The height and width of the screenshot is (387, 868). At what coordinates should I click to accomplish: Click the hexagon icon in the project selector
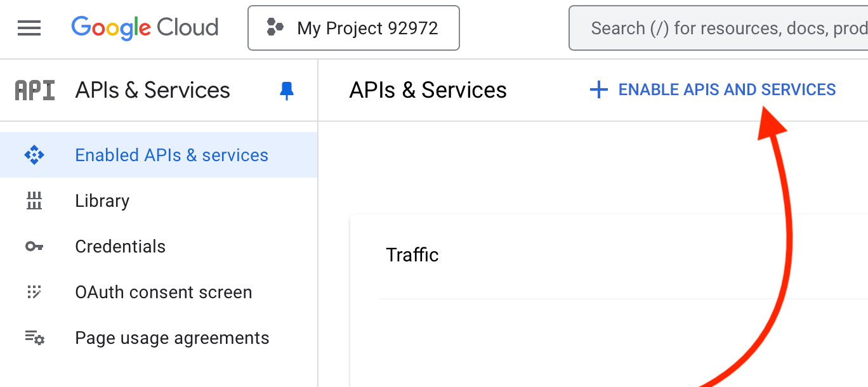pyautogui.click(x=275, y=27)
